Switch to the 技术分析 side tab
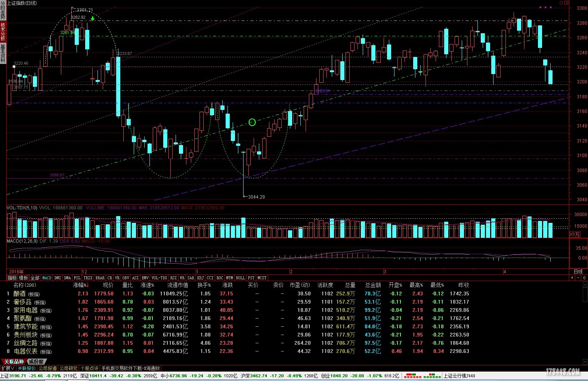Image resolution: width=588 pixels, height=381 pixels. coord(3,32)
